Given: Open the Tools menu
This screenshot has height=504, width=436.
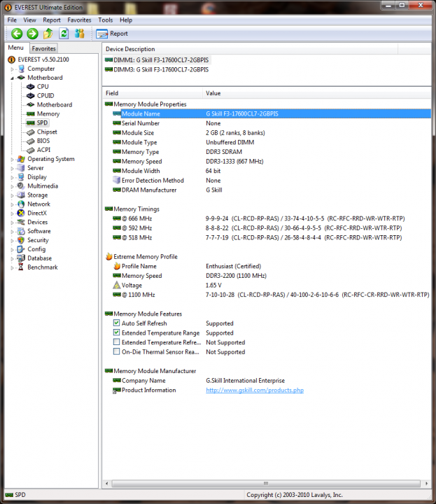Looking at the screenshot, I should click(x=106, y=20).
